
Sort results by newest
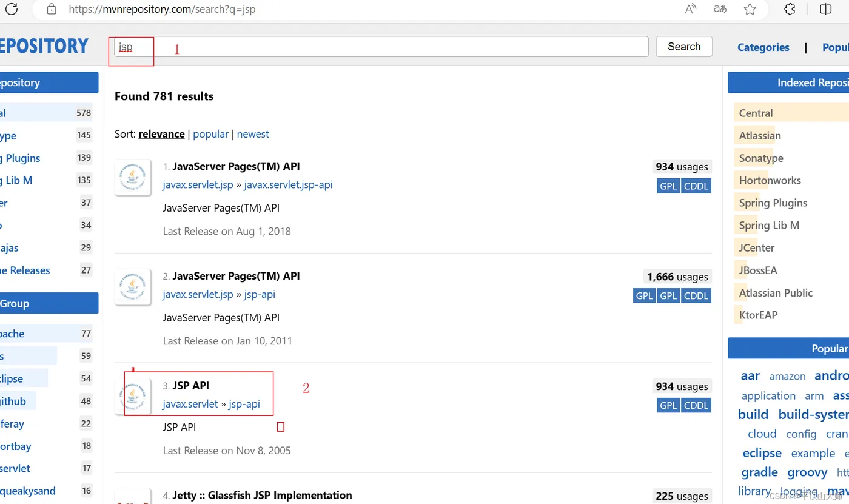pyautogui.click(x=253, y=134)
